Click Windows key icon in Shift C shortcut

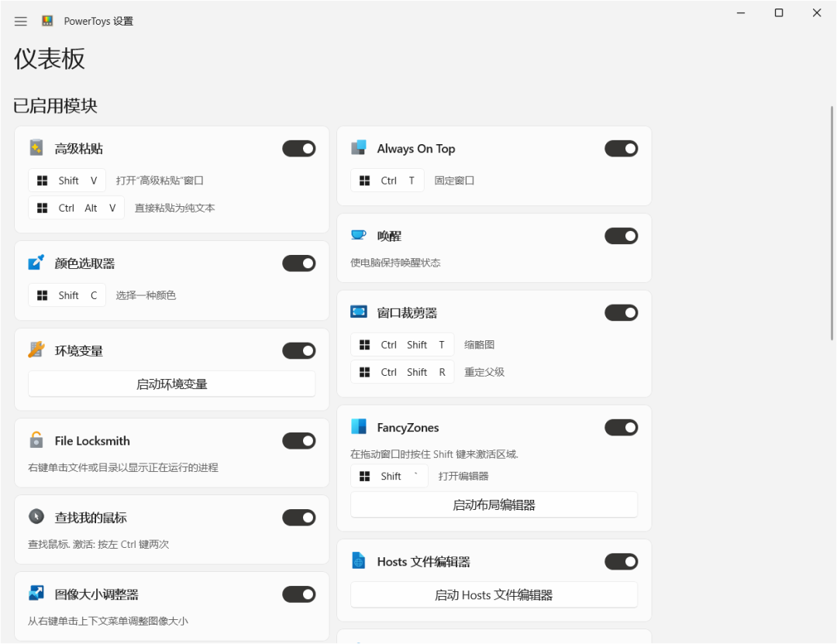[42, 295]
